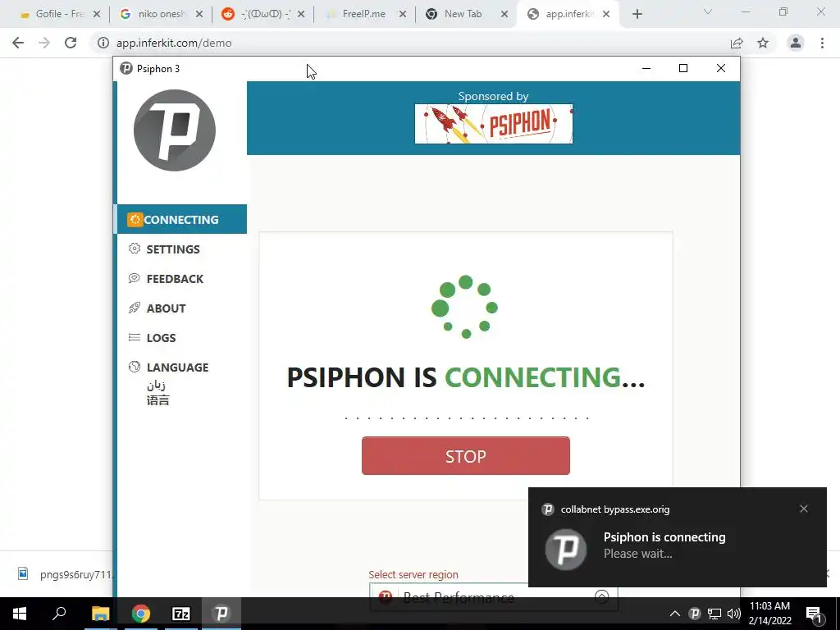Click the Logs list icon
The image size is (840, 630).
(135, 337)
